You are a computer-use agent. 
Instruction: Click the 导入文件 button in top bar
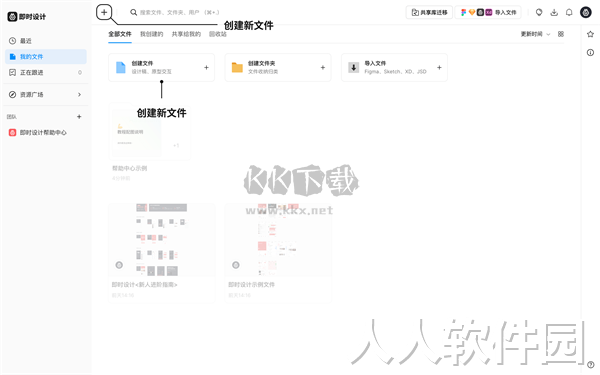[x=488, y=12]
